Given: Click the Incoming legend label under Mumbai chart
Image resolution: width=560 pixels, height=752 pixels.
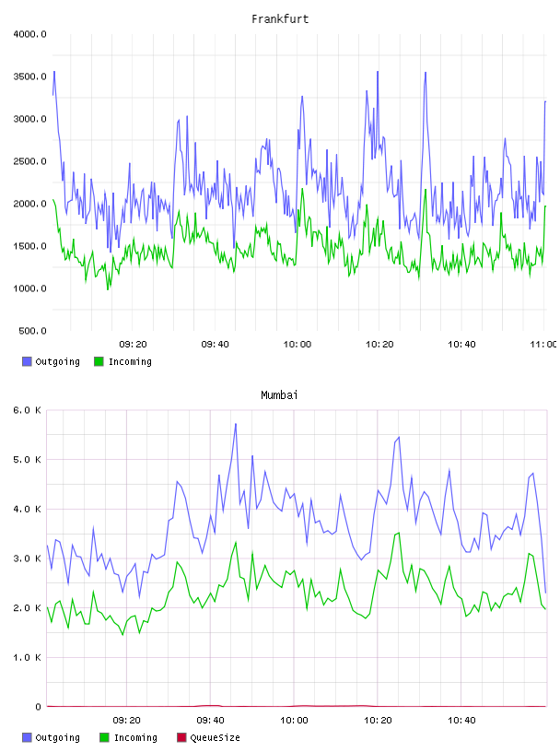Looking at the screenshot, I should coord(135,737).
